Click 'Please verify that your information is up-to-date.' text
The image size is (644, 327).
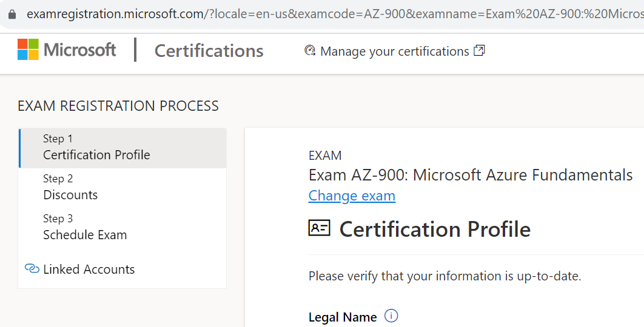pos(445,276)
